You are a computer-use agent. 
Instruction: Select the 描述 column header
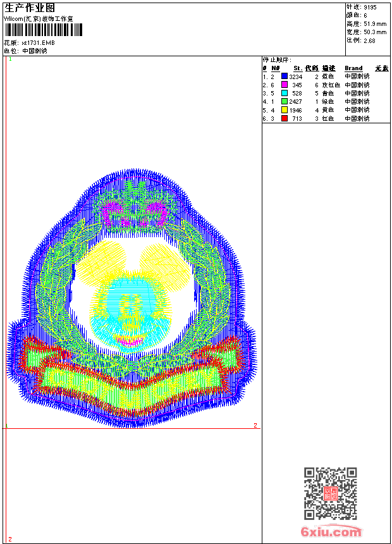pyautogui.click(x=329, y=68)
